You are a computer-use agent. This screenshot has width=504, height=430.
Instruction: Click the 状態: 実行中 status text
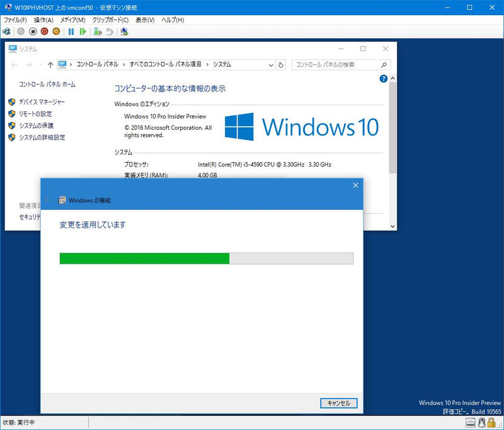click(19, 422)
